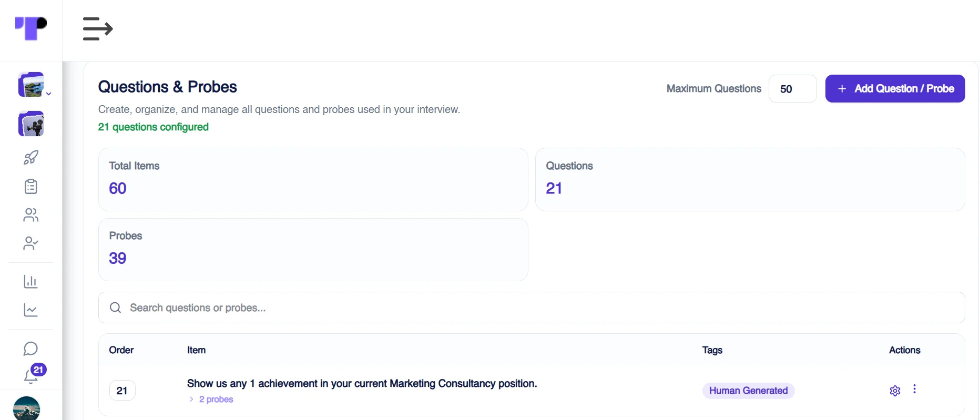Click the Total Items 60 card
This screenshot has height=420, width=980.
(313, 179)
